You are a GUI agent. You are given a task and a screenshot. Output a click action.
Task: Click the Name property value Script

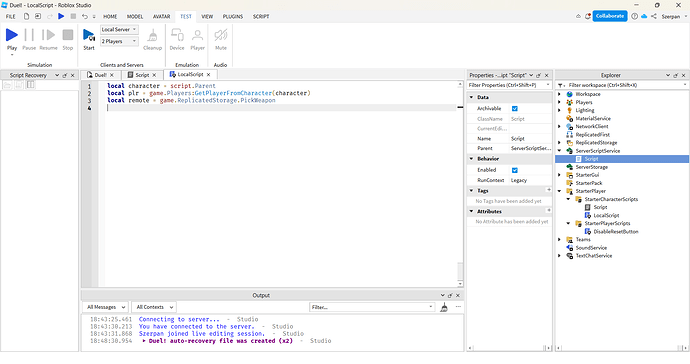pyautogui.click(x=530, y=139)
